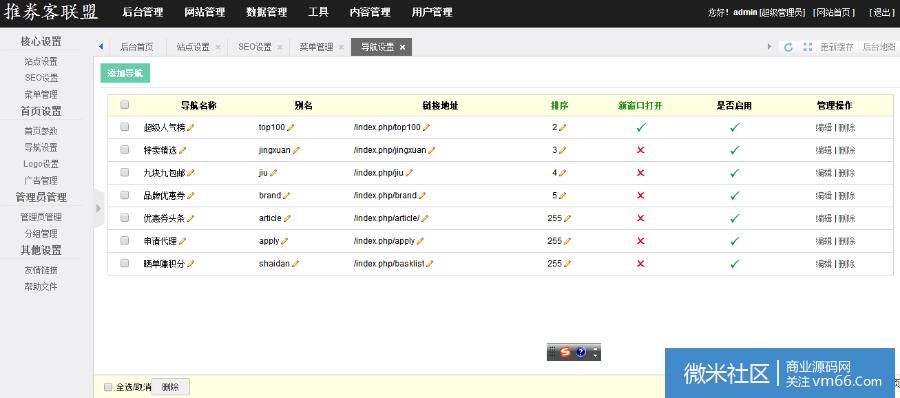Check the box for 超级人气榜 row
This screenshot has width=900, height=398.
tap(125, 127)
